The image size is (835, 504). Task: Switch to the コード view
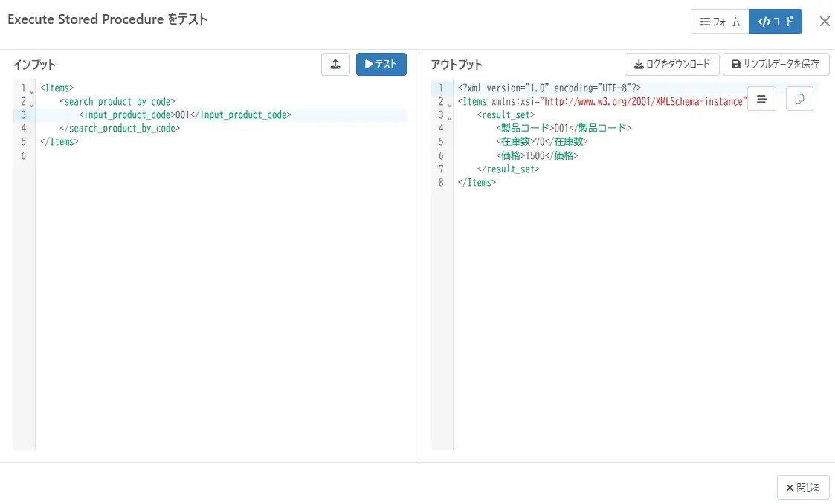tap(776, 22)
